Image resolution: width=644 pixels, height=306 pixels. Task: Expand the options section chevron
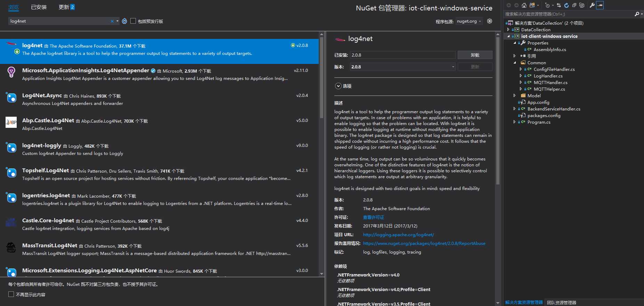(338, 86)
